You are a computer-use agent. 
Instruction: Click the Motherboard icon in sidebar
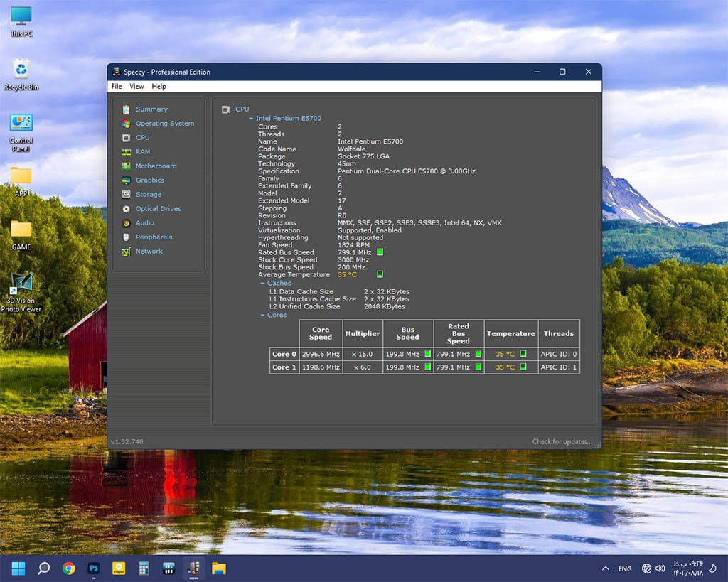[x=126, y=166]
